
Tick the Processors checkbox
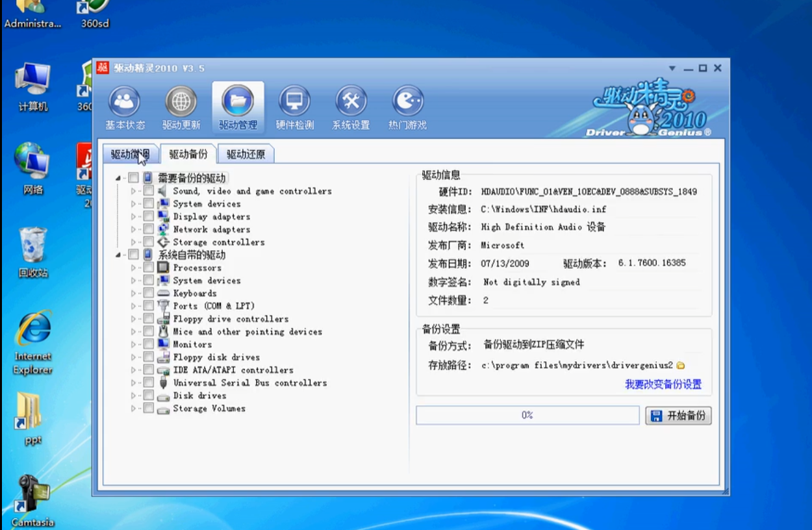point(149,268)
